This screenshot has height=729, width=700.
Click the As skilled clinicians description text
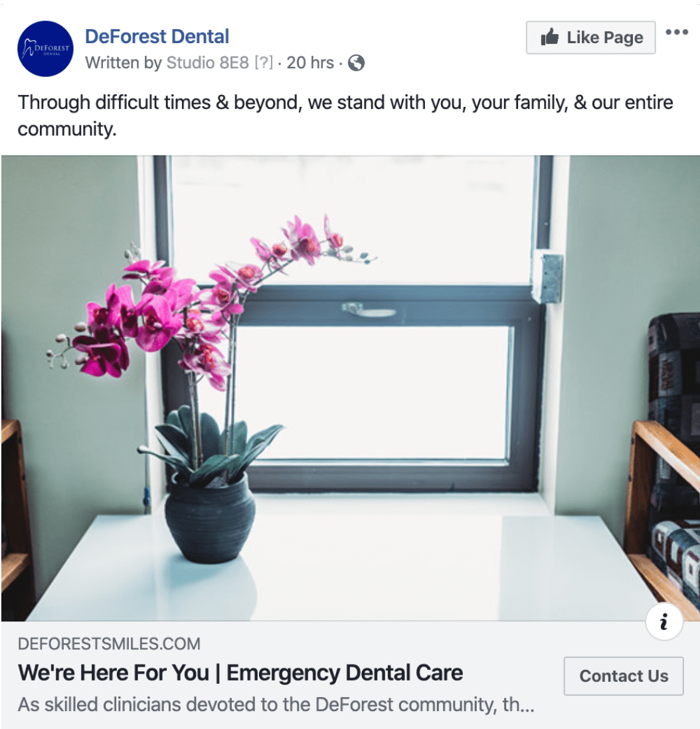tap(276, 704)
